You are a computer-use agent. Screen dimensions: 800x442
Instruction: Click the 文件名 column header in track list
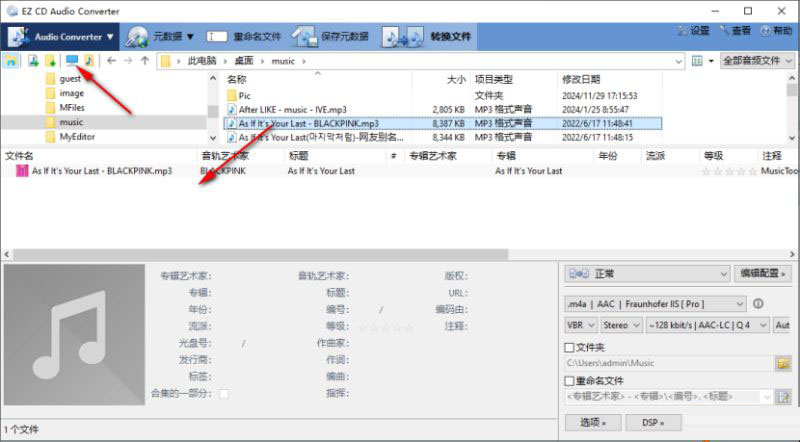[x=100, y=156]
